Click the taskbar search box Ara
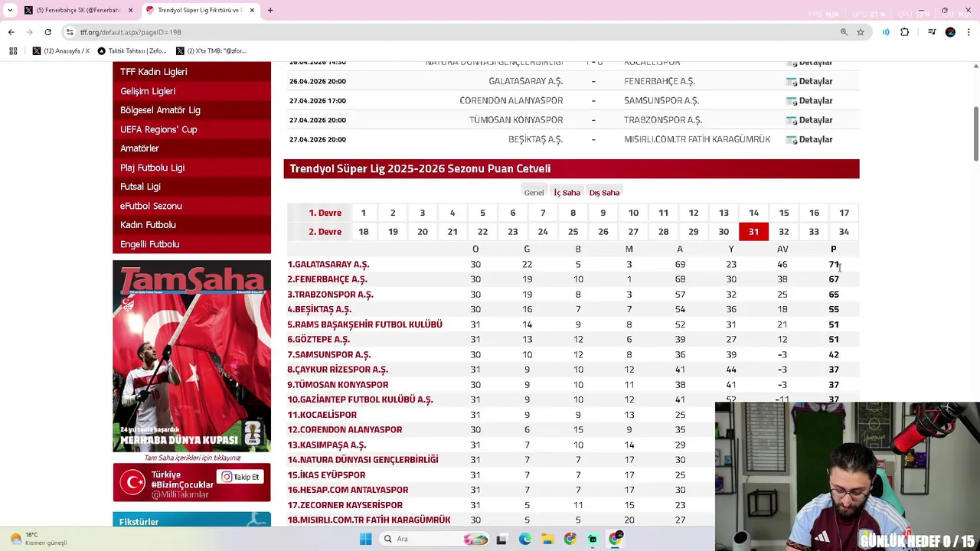The height and width of the screenshot is (551, 980). [x=434, y=539]
